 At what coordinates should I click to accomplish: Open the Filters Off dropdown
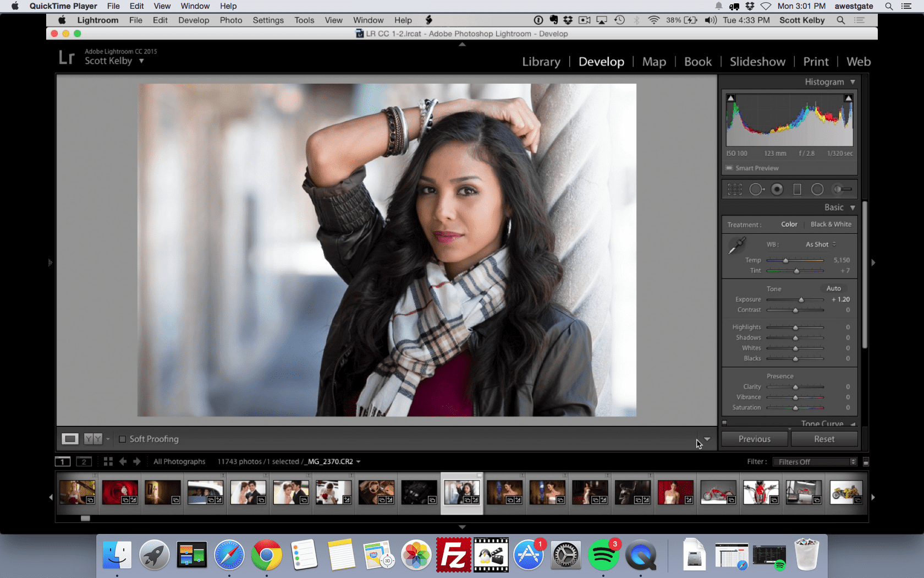[814, 461]
